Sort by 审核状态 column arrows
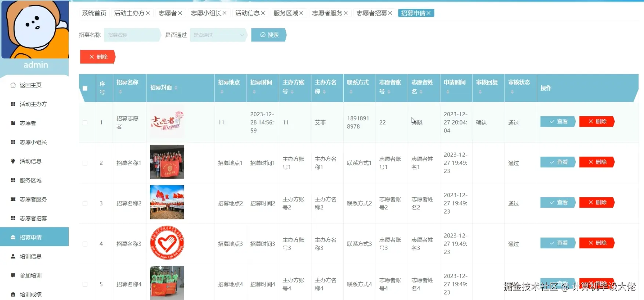The height and width of the screenshot is (300, 644). tap(512, 92)
